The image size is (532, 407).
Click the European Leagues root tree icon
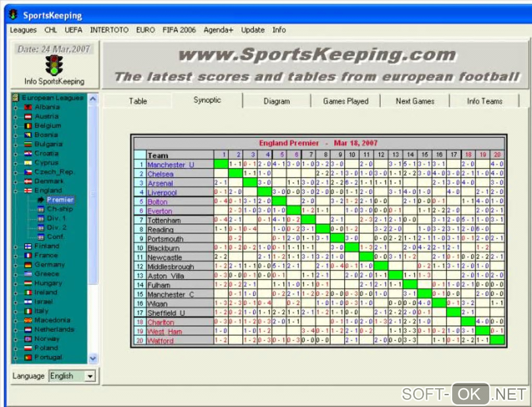tap(16, 98)
